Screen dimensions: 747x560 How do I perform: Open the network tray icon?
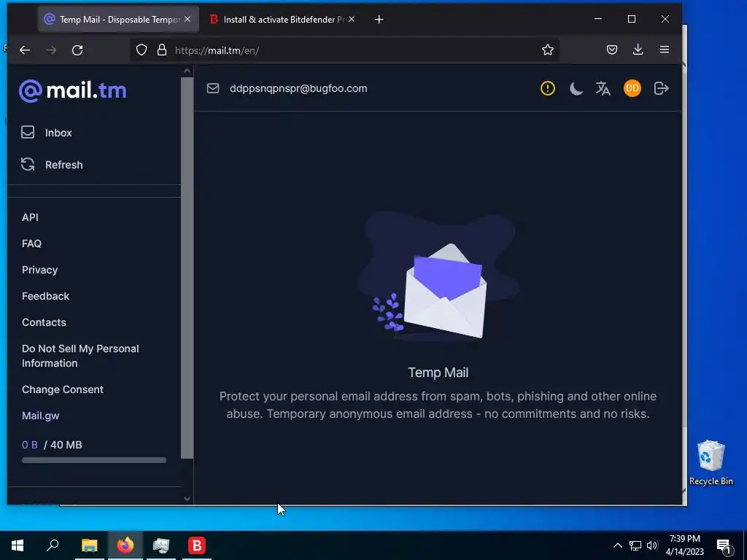coord(635,545)
